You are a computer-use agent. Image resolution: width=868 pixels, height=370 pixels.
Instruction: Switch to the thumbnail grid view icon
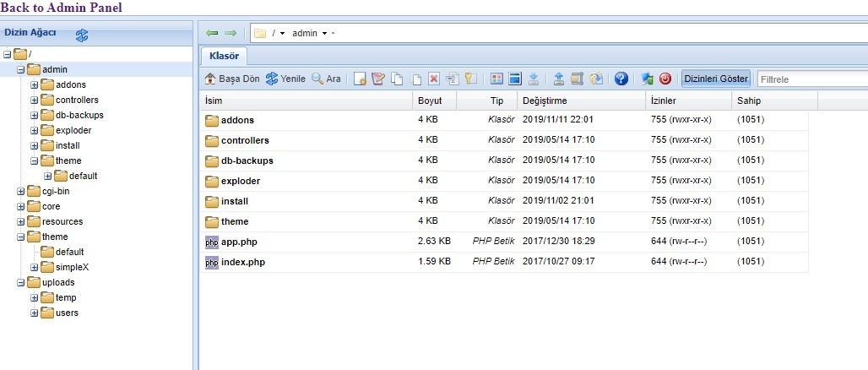click(x=496, y=79)
